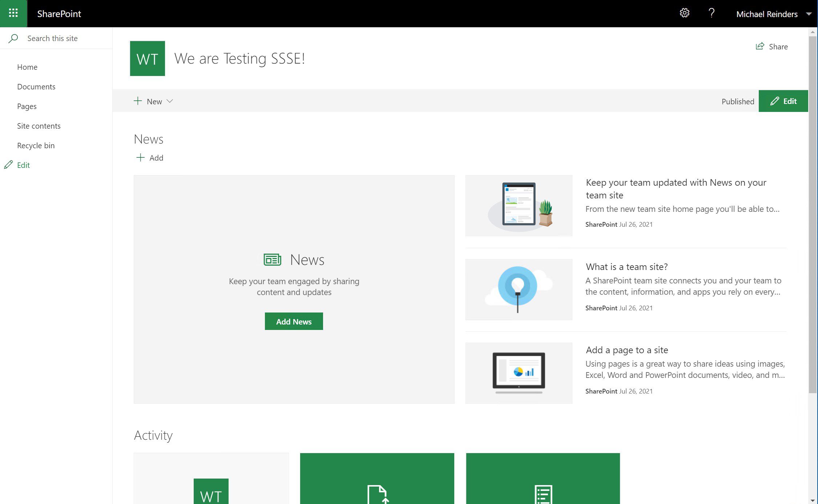
Task: Click the Published status text
Action: point(738,101)
